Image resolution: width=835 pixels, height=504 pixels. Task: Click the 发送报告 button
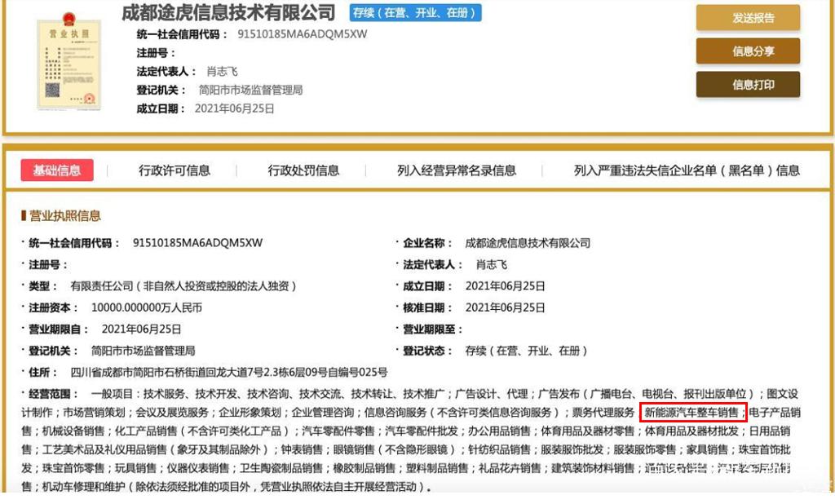click(x=748, y=18)
